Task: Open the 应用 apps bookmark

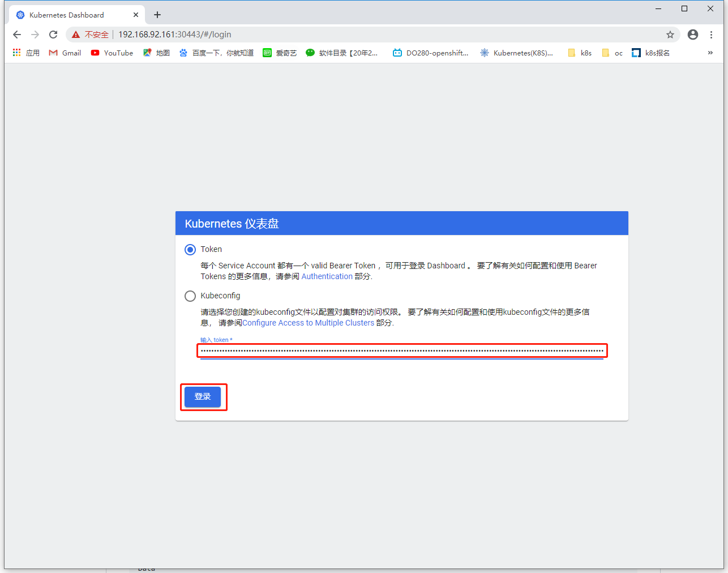Action: coord(26,53)
